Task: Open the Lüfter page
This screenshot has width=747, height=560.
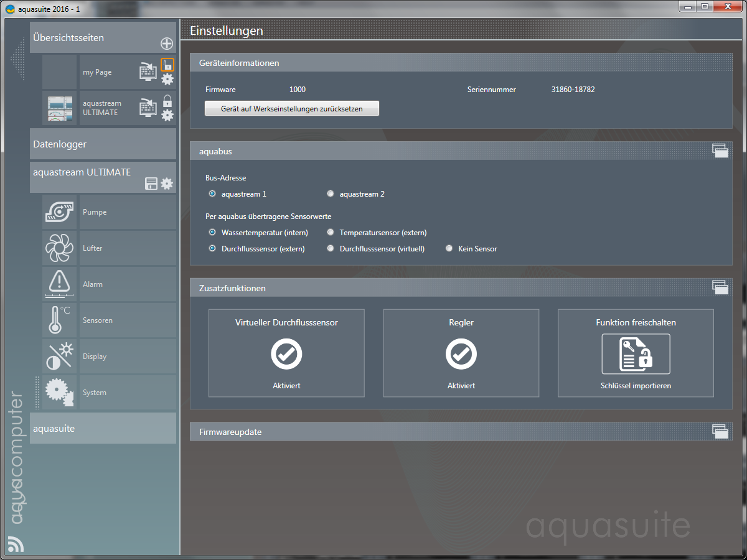Action: 128,248
